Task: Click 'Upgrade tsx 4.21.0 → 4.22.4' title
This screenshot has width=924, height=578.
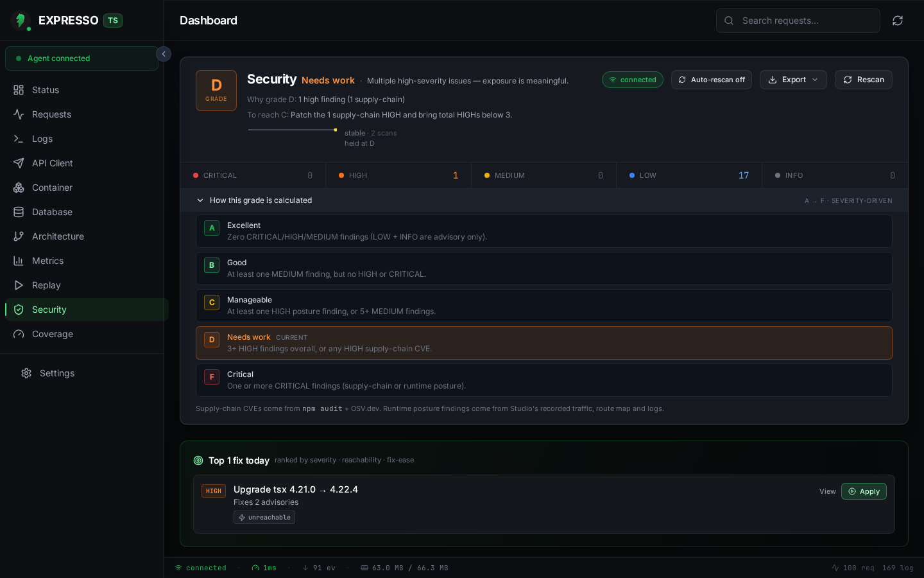Action: coord(296,489)
